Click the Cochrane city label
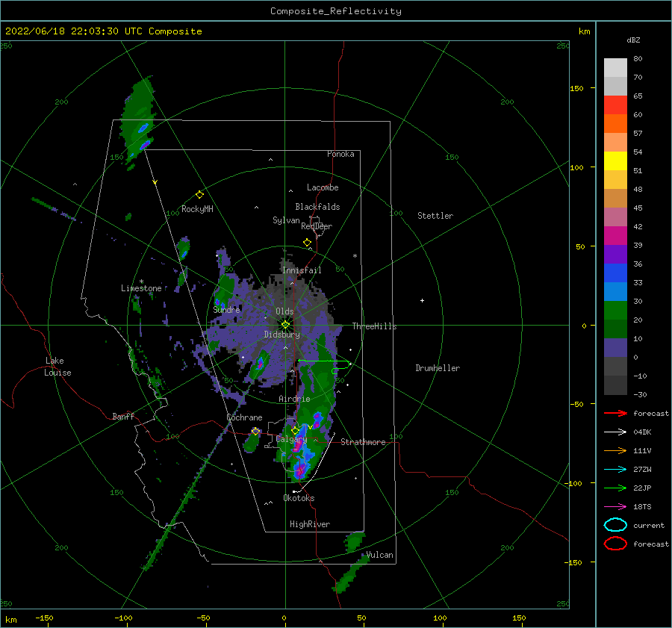 244,417
